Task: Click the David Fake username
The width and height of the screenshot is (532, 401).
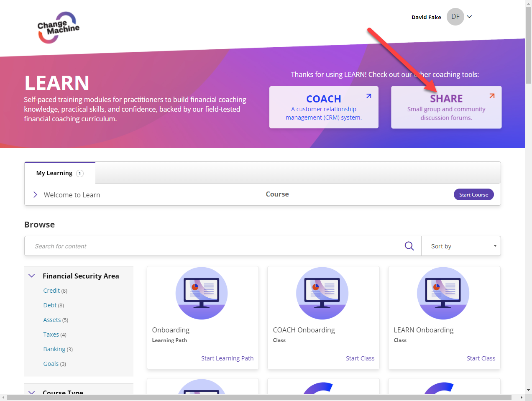Action: (426, 17)
